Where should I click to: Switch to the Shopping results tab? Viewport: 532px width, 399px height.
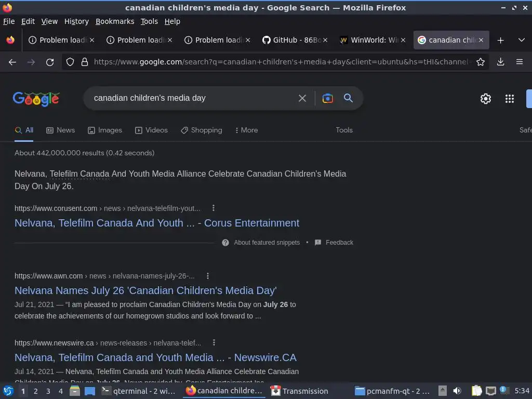[x=202, y=130]
